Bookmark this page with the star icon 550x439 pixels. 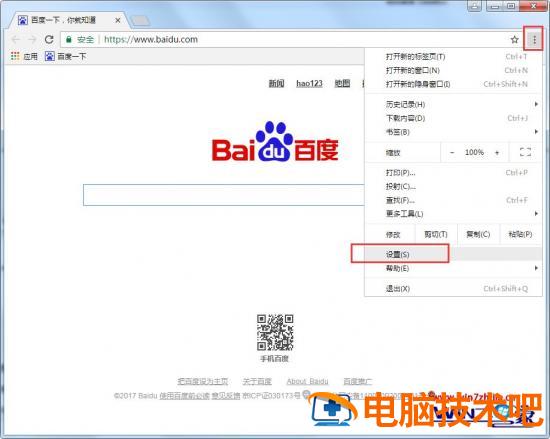(514, 40)
